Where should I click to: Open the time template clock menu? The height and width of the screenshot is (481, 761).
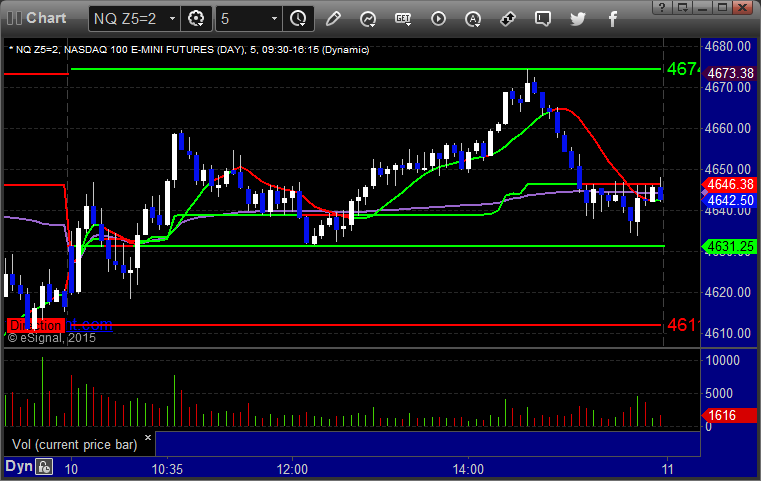(x=298, y=19)
